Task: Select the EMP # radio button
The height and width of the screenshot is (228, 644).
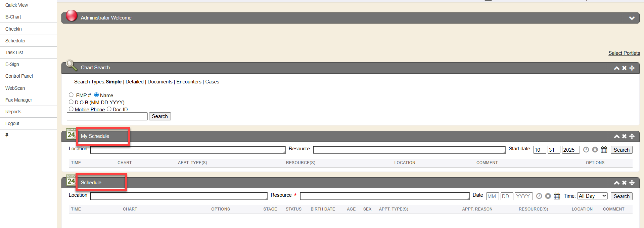Action: tap(71, 95)
